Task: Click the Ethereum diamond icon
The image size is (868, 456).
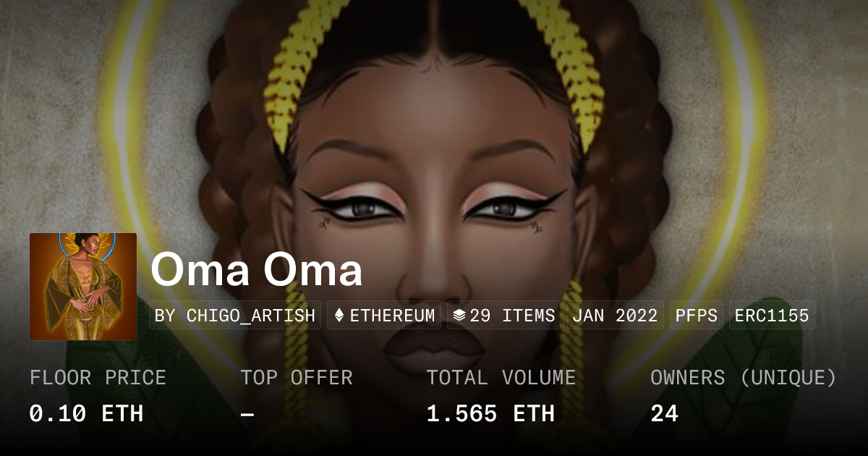Action: pos(339,316)
